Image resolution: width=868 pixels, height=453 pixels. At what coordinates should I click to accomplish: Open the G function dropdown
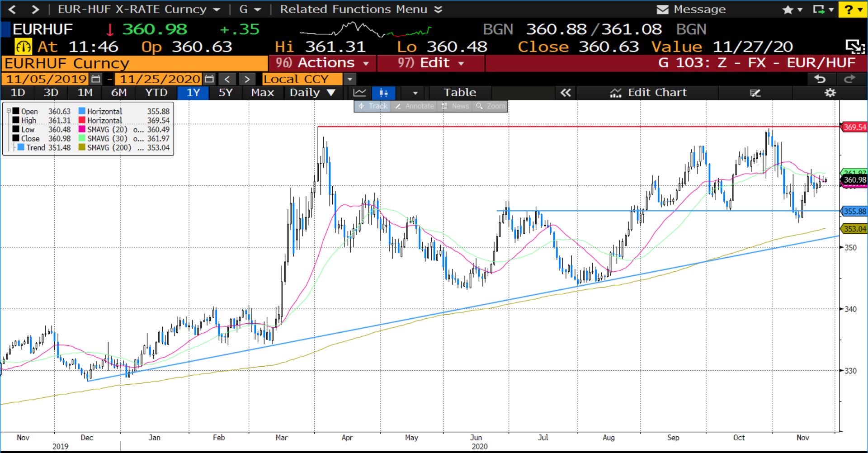[250, 9]
